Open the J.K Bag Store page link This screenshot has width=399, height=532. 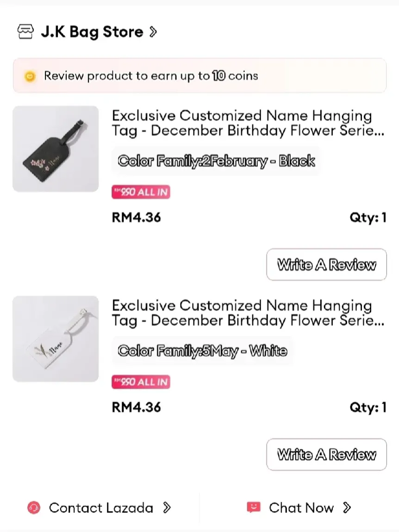coord(92,32)
